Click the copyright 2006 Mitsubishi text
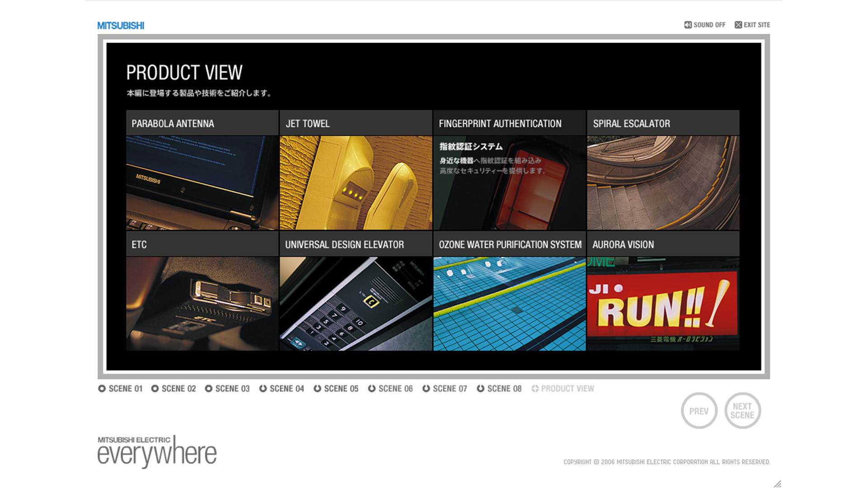 coord(666,462)
